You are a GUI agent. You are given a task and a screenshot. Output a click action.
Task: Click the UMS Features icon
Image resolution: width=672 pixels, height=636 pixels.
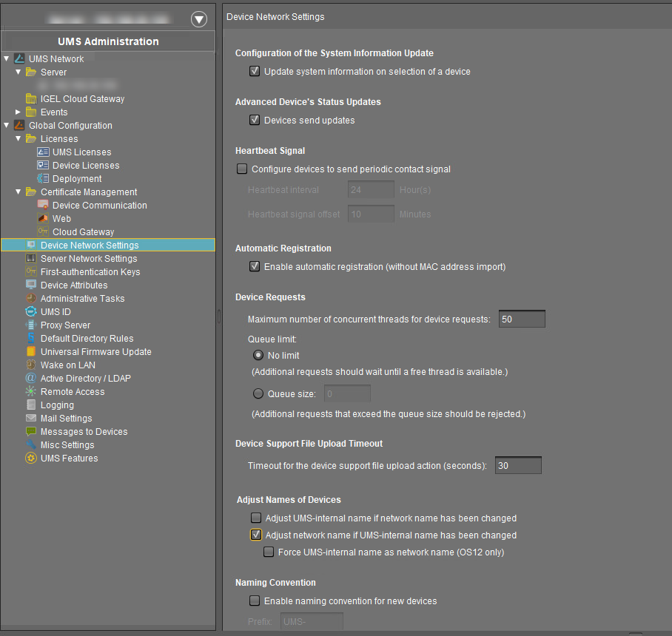pyautogui.click(x=31, y=458)
